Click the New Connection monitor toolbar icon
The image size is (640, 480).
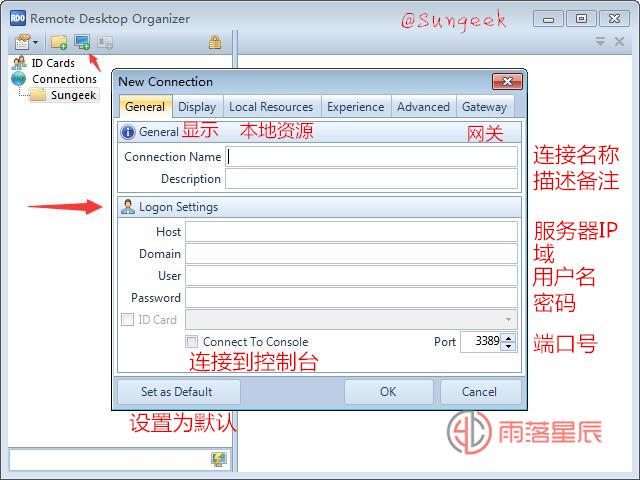point(82,42)
